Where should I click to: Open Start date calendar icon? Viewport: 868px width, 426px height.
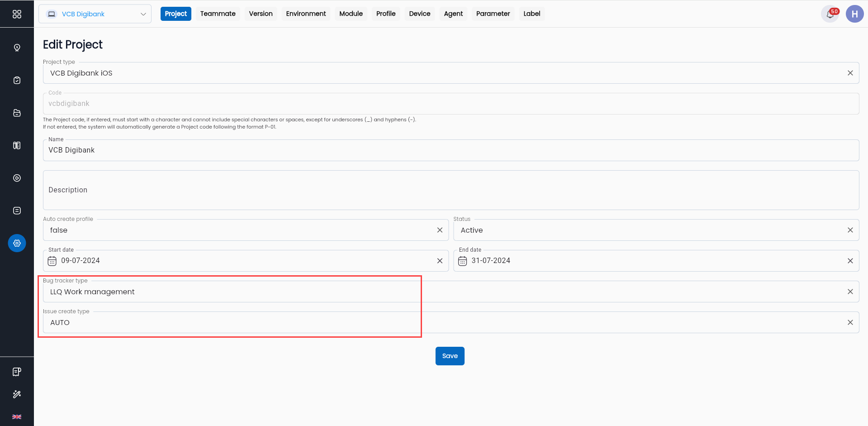(52, 261)
